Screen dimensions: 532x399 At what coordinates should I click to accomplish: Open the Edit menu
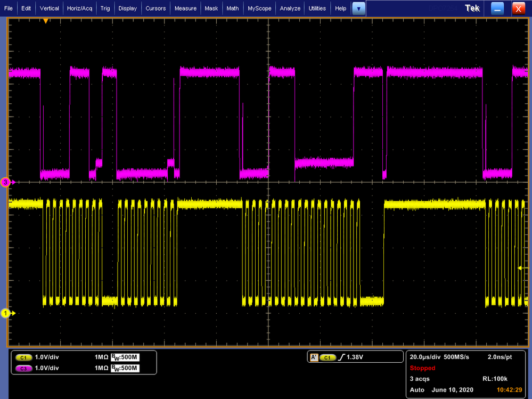pyautogui.click(x=26, y=8)
